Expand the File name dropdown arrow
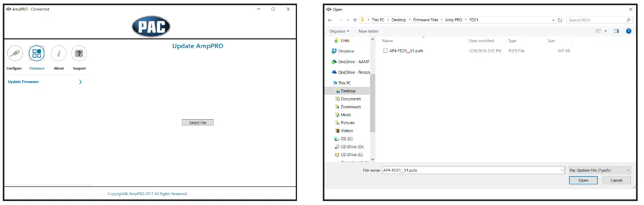Screen dimensions: 644x205 tap(562, 170)
